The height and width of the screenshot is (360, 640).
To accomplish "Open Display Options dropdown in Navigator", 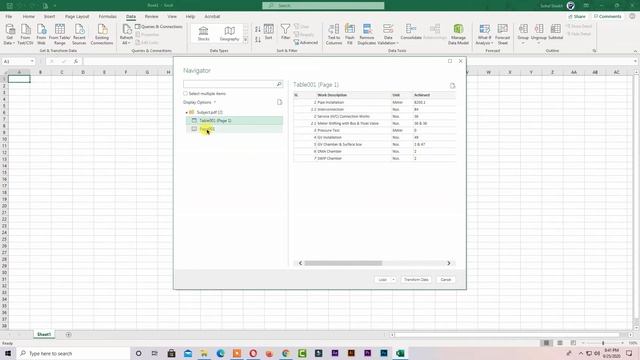I will (200, 102).
